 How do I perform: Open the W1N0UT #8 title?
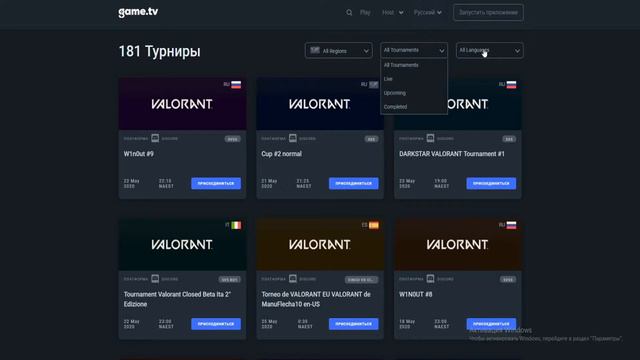[x=416, y=294]
